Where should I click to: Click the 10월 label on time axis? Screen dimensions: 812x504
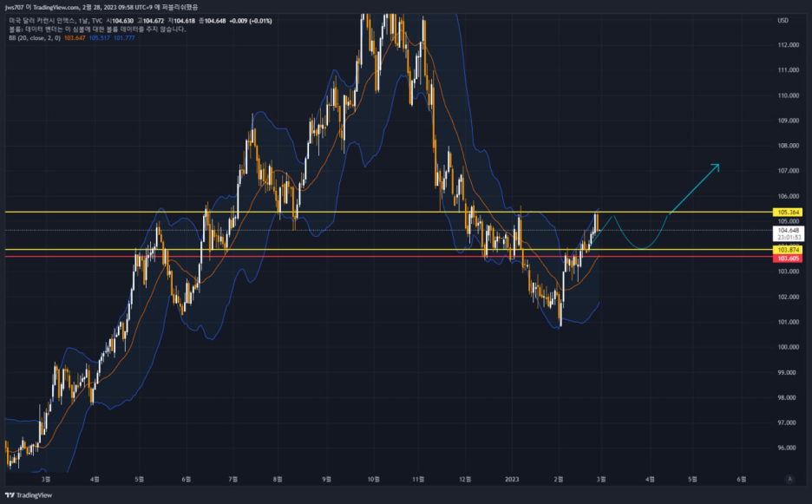(373, 479)
